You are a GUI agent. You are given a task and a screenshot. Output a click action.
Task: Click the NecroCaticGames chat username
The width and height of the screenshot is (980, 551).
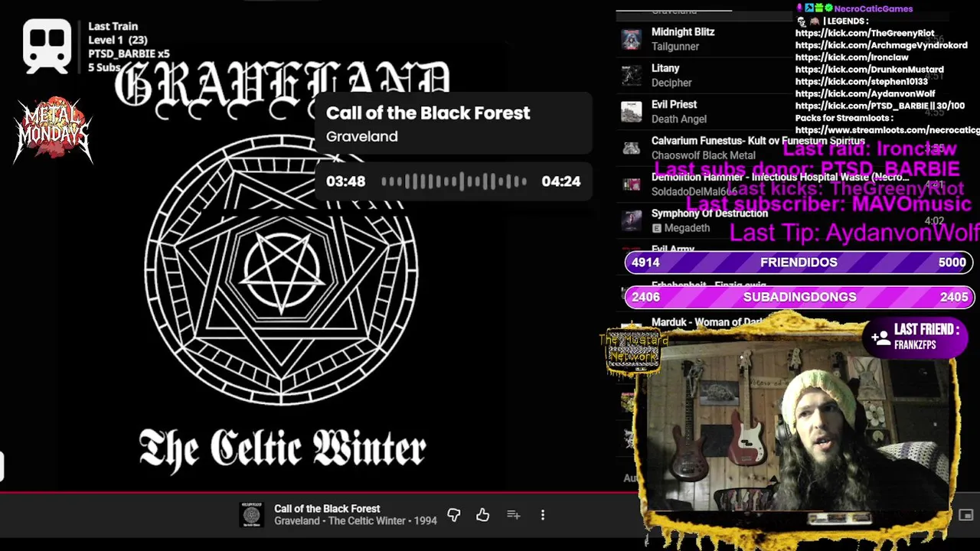[x=873, y=8]
